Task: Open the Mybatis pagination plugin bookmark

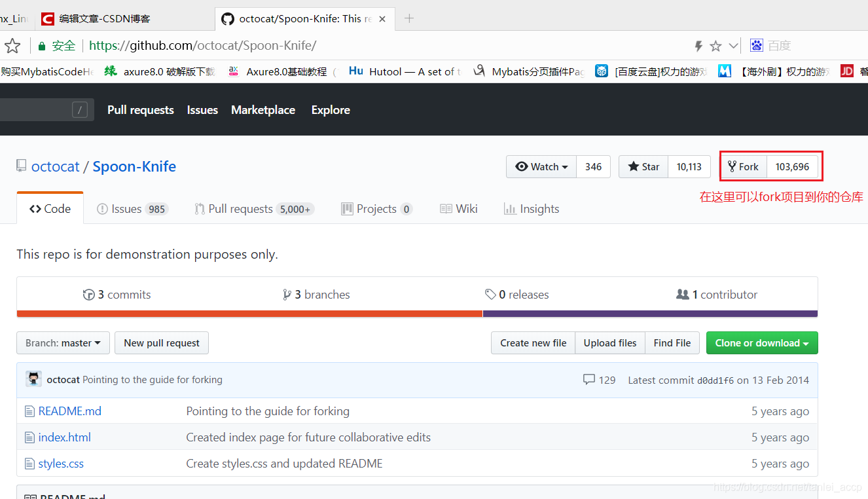Action: tap(528, 71)
